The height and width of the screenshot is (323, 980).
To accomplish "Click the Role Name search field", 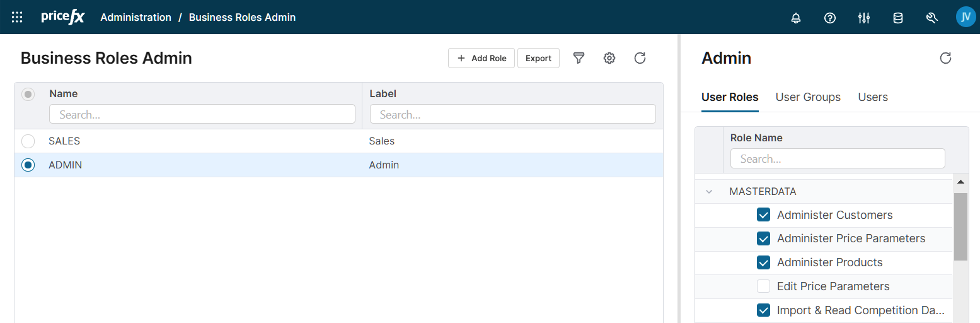I will [837, 159].
